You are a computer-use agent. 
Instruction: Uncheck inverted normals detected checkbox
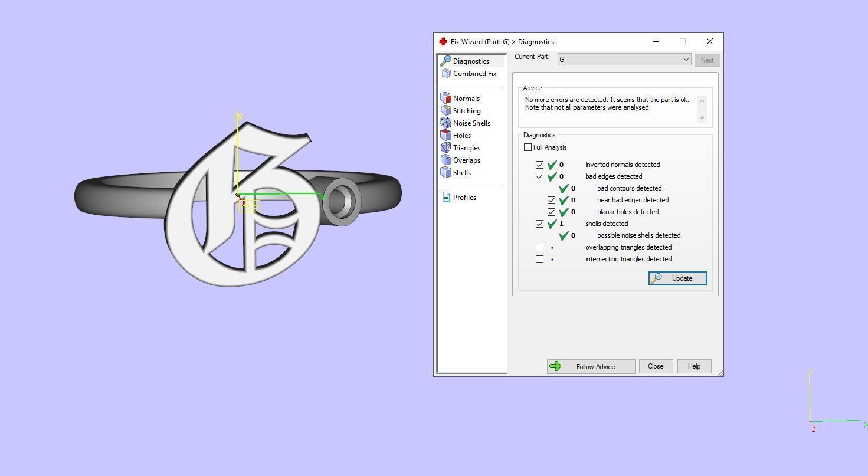point(539,165)
